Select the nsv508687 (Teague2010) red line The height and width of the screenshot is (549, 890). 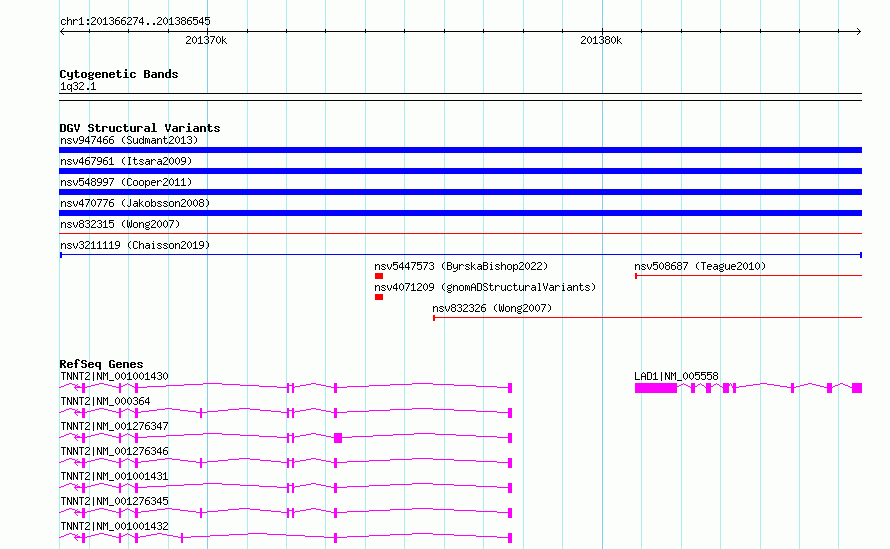[748, 276]
